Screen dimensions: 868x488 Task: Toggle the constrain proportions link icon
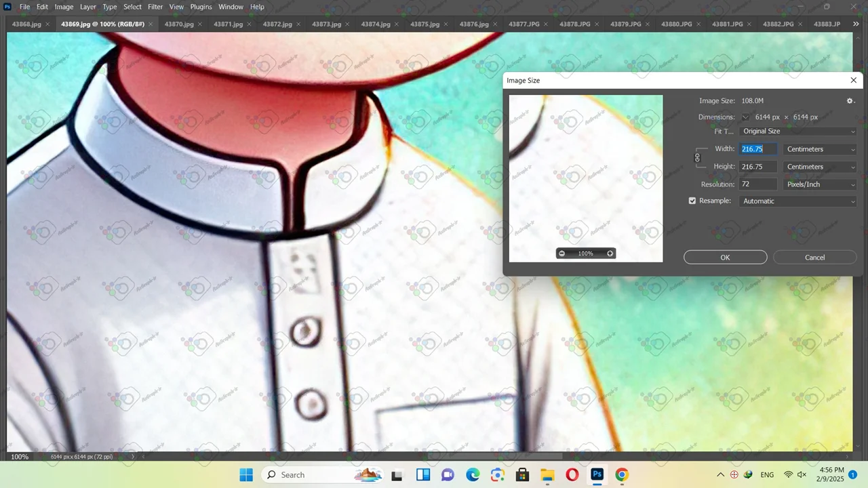697,158
